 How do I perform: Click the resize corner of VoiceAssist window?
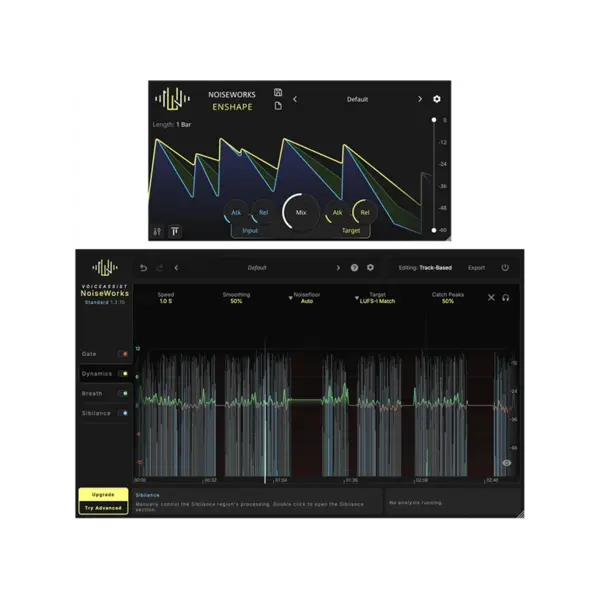520,514
